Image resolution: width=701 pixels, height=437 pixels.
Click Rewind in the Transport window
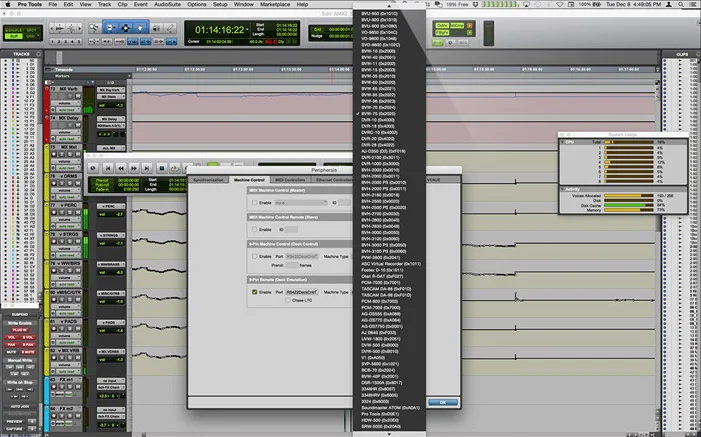point(120,168)
